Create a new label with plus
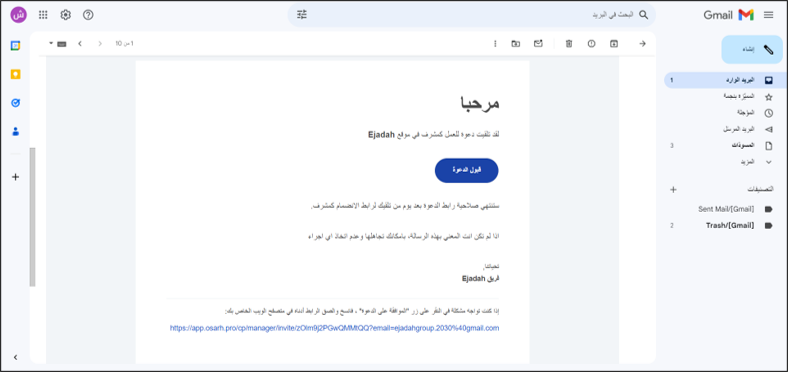 pos(674,190)
